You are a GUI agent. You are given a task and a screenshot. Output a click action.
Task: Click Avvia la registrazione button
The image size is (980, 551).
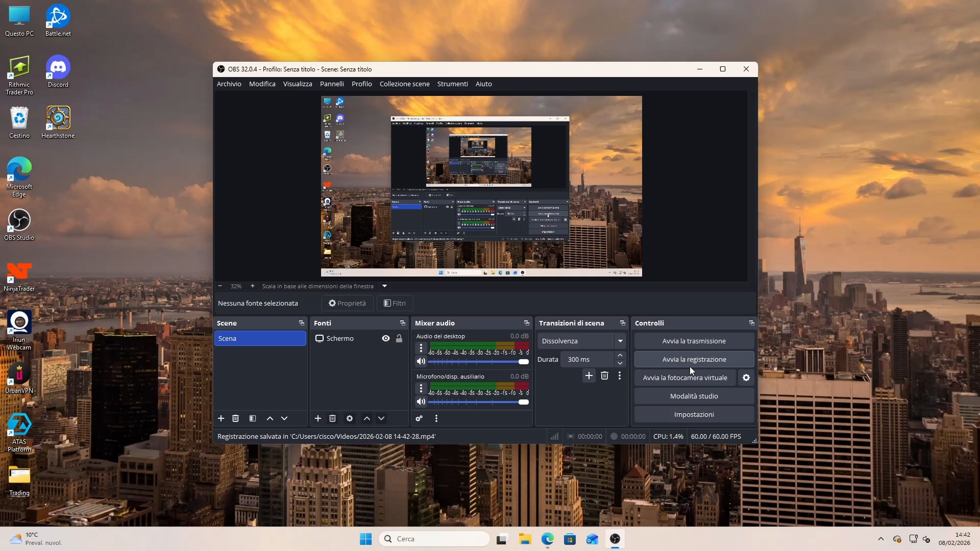[x=694, y=359]
